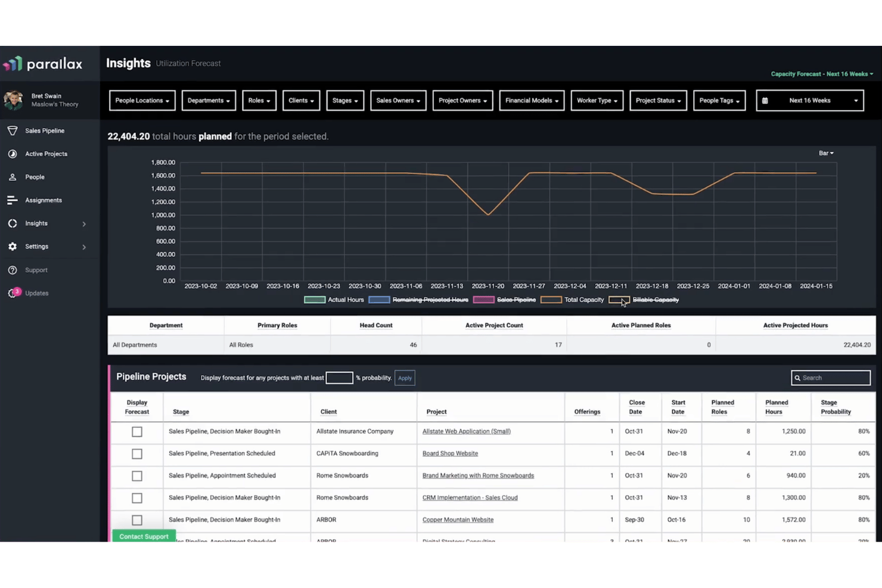
Task: Open the Allstate Web Application (Small) project link
Action: [x=467, y=431]
